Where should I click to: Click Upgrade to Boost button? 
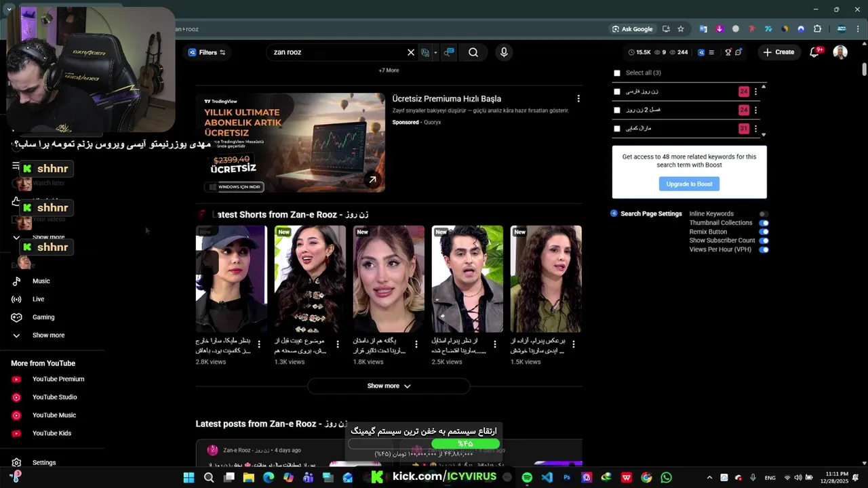tap(689, 184)
